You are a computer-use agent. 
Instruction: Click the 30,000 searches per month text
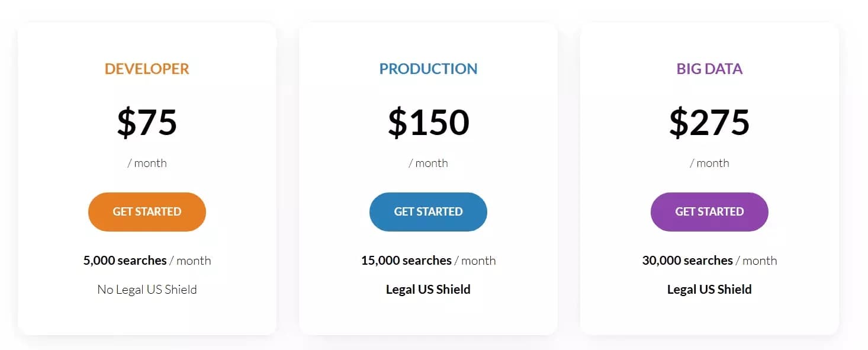(x=709, y=260)
